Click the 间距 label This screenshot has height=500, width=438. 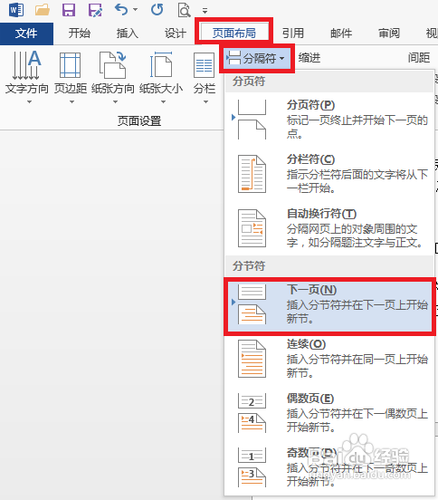click(x=419, y=58)
